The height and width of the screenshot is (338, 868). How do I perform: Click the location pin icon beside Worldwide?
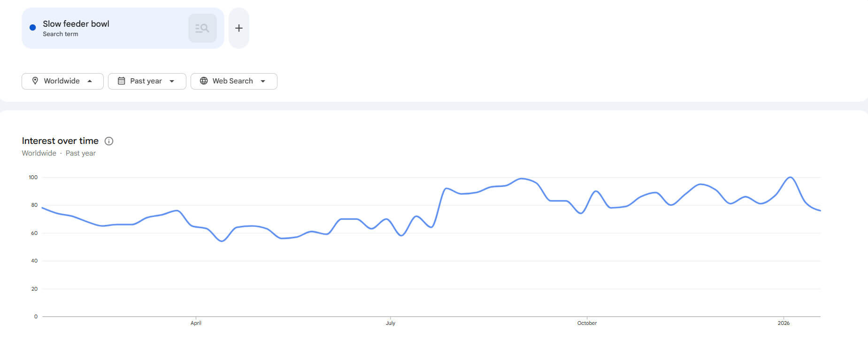click(35, 81)
